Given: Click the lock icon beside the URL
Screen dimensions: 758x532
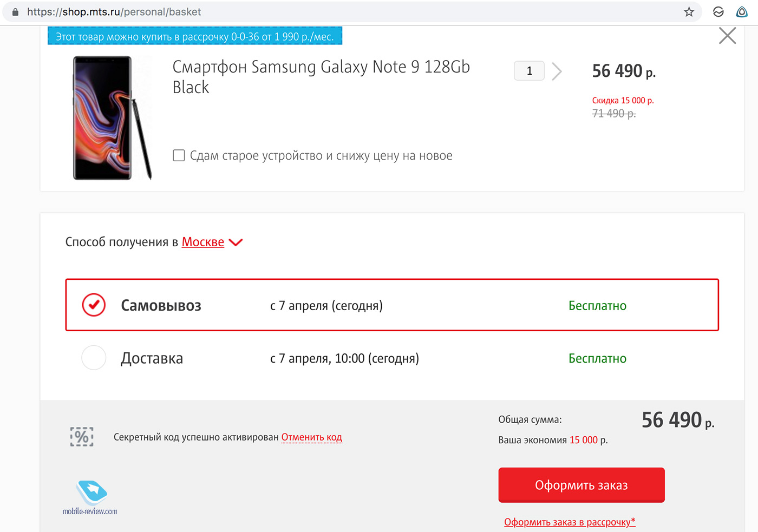Looking at the screenshot, I should (15, 12).
